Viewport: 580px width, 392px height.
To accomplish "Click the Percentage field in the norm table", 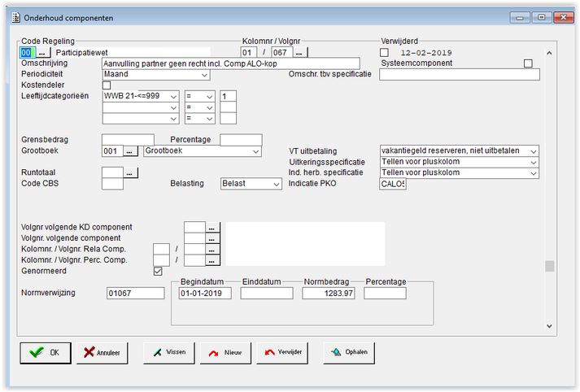I will tap(385, 294).
